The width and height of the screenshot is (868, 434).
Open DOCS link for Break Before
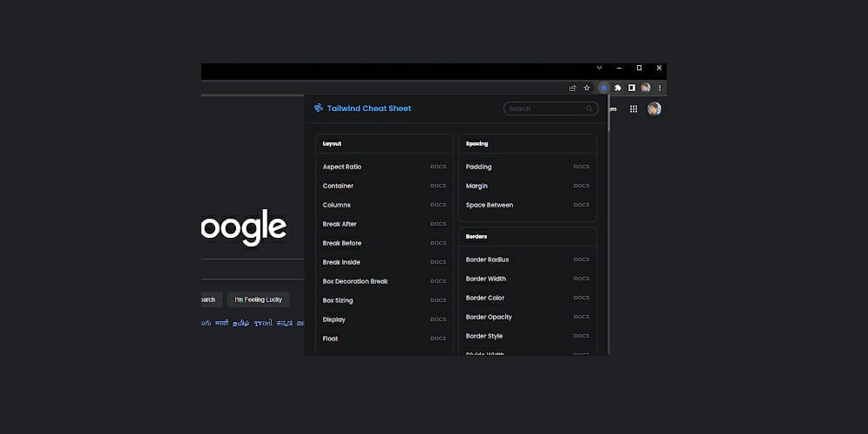click(437, 243)
